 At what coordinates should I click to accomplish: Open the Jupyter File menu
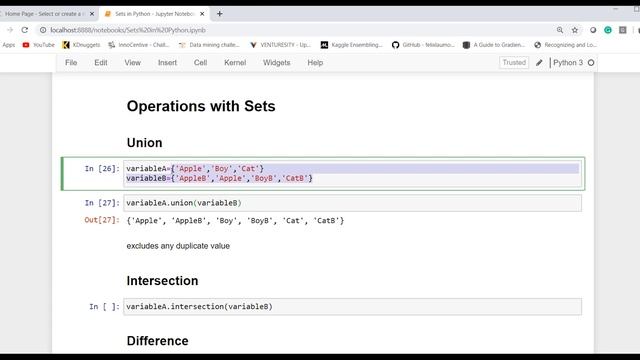point(71,62)
